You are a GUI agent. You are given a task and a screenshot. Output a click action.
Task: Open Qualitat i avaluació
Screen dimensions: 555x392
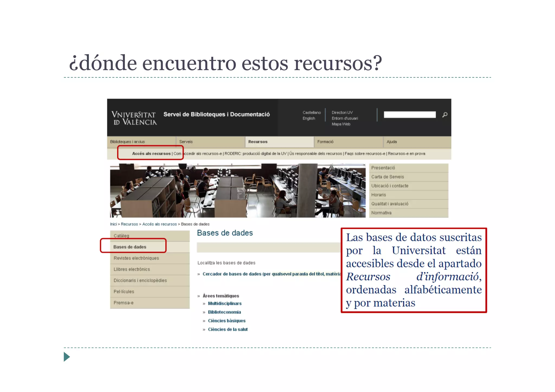pyautogui.click(x=409, y=204)
